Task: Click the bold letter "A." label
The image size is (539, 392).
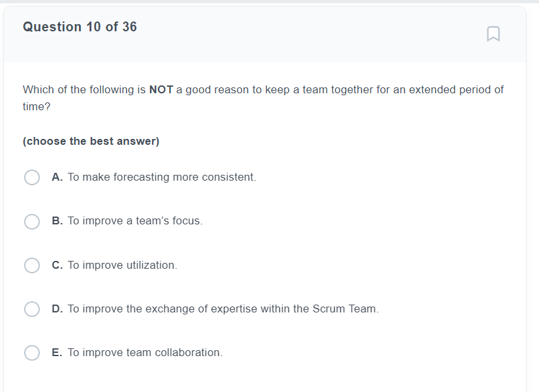Action: point(57,177)
